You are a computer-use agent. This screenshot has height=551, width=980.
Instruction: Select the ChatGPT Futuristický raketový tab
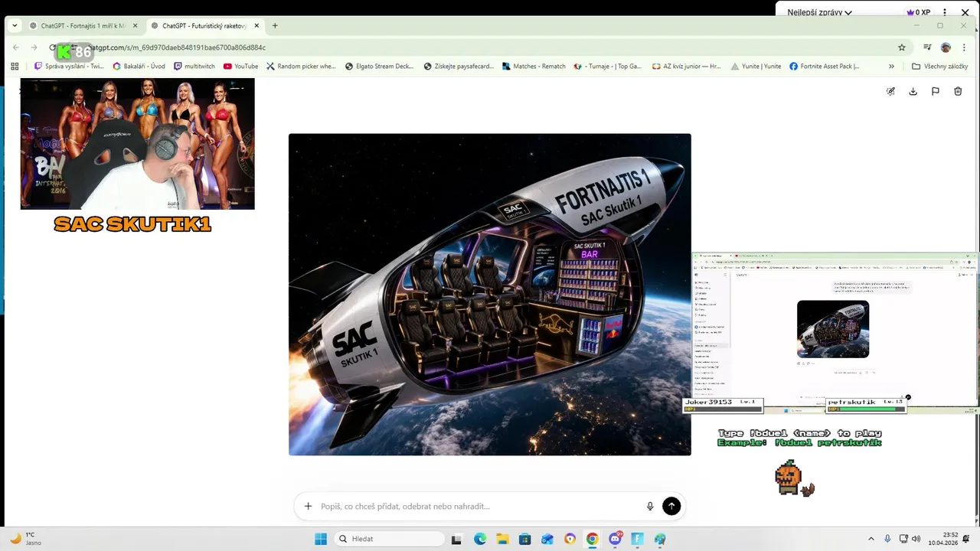point(205,25)
